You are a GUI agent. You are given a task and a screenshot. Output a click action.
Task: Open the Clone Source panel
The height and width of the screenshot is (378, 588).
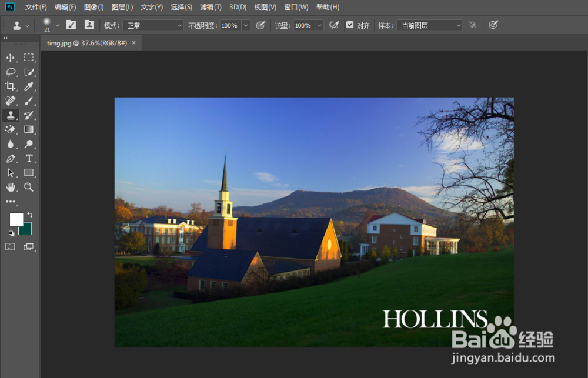click(x=89, y=25)
